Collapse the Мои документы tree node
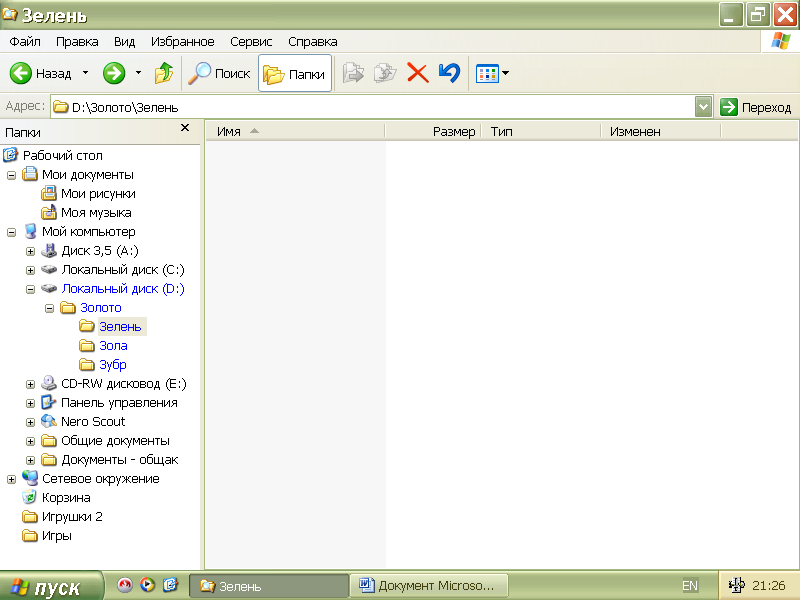The image size is (800, 600). 11,175
